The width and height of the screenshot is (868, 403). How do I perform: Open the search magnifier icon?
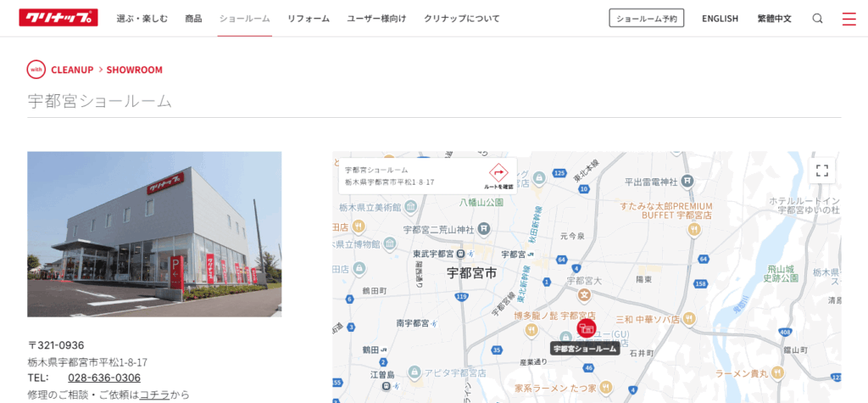coord(817,19)
